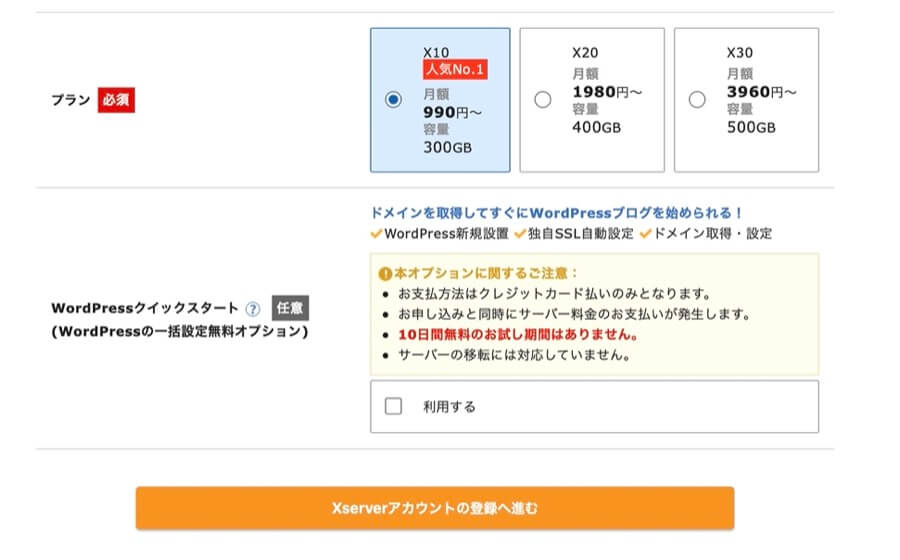Image resolution: width=900 pixels, height=560 pixels.
Task: Click the orange warning icon beside 本オプションに関するご注意
Action: click(x=386, y=273)
